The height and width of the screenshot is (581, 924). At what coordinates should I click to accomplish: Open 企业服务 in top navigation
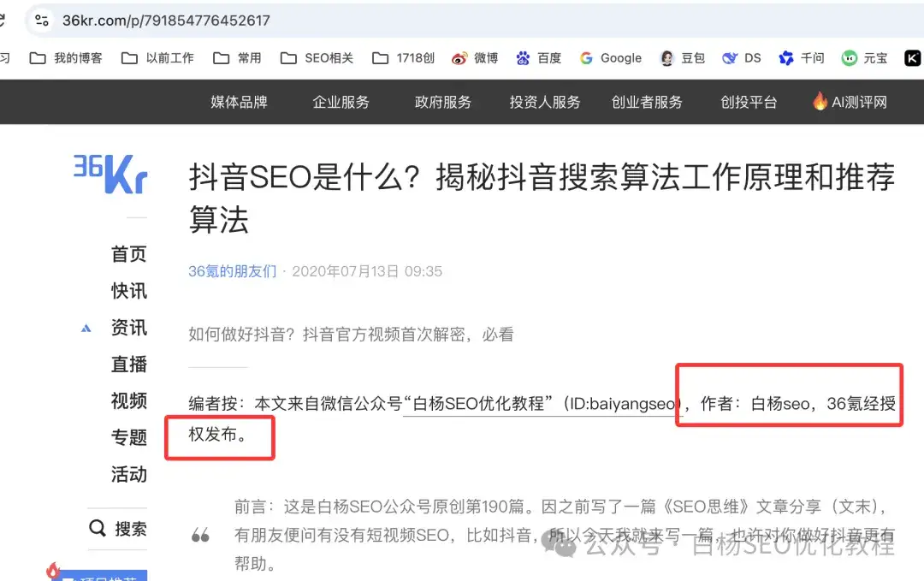click(x=341, y=102)
